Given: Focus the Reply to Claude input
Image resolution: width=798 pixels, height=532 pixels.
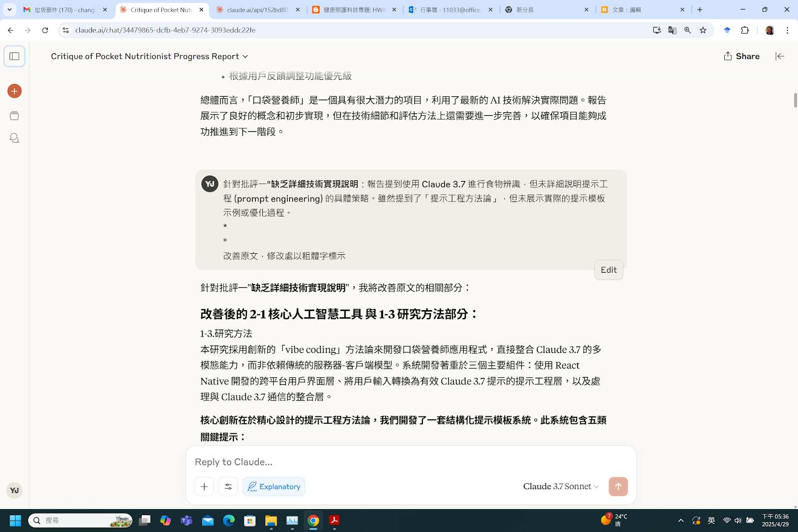Looking at the screenshot, I should pyautogui.click(x=410, y=462).
